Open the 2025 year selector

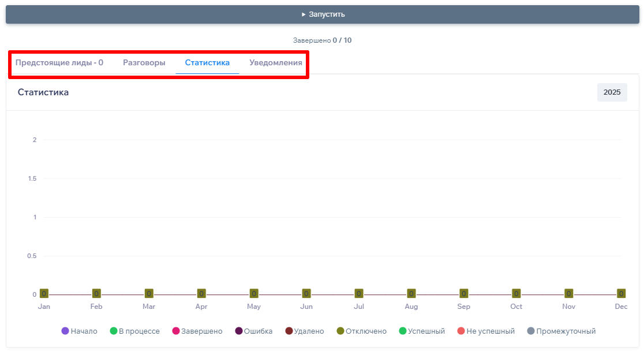point(612,92)
